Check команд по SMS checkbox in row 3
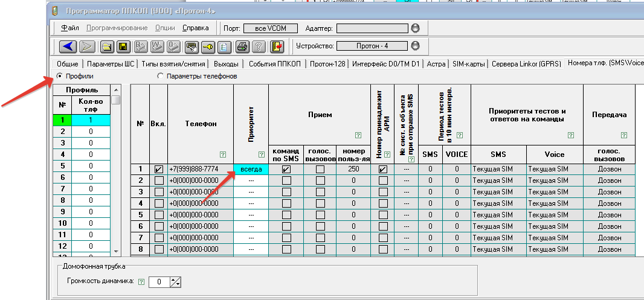Image resolution: width=644 pixels, height=300 pixels. click(286, 192)
